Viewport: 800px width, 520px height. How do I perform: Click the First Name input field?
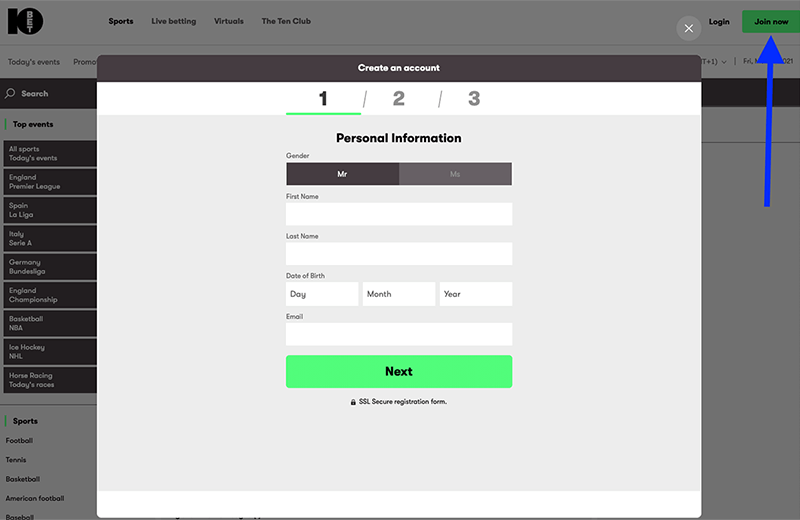[398, 214]
